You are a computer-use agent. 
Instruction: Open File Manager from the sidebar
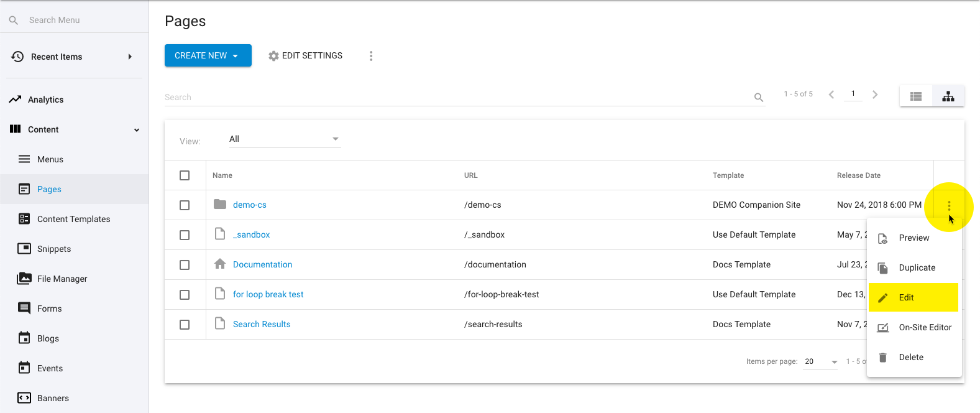click(62, 279)
